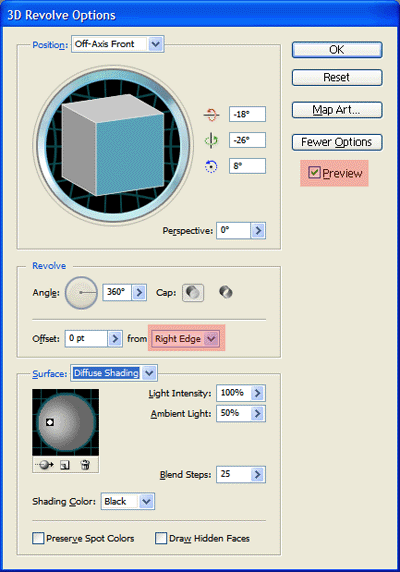Click the Z rotation 8° field
Screen dimensions: 400x572
pyautogui.click(x=247, y=166)
